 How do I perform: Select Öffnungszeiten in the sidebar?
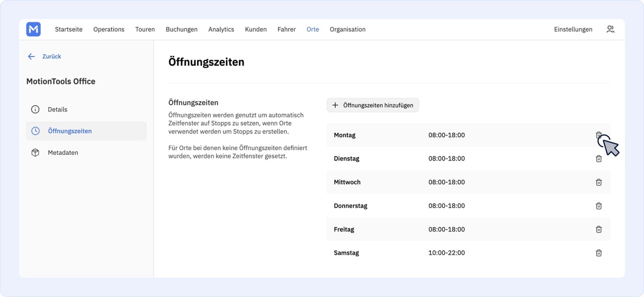86,131
